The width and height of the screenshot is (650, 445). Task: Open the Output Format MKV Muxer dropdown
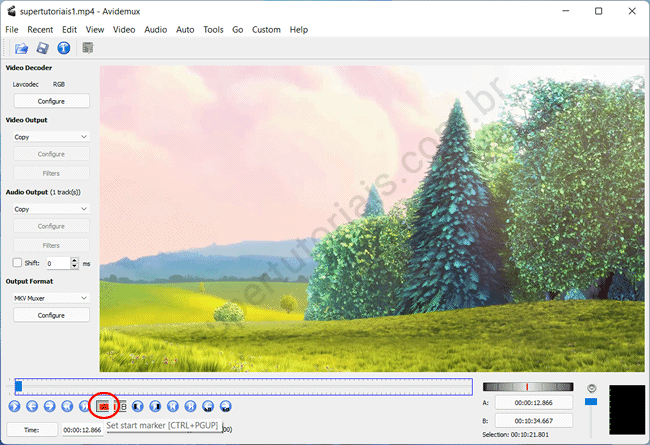[x=51, y=298]
